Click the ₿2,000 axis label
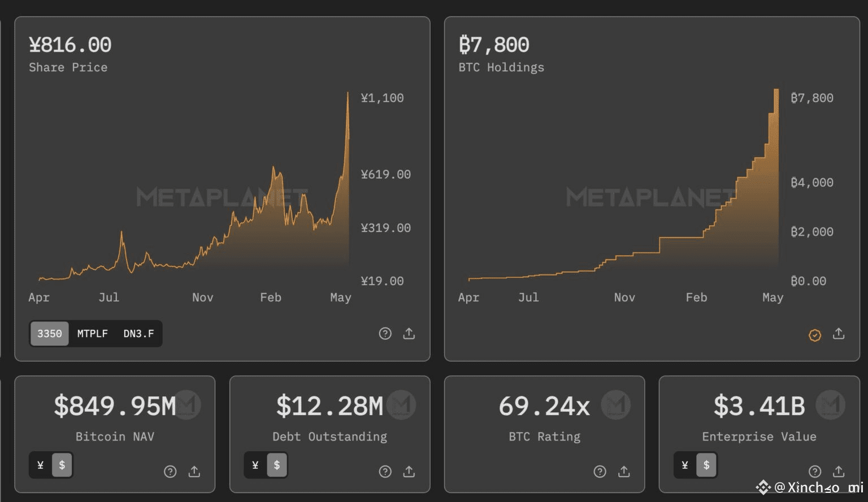 click(812, 232)
